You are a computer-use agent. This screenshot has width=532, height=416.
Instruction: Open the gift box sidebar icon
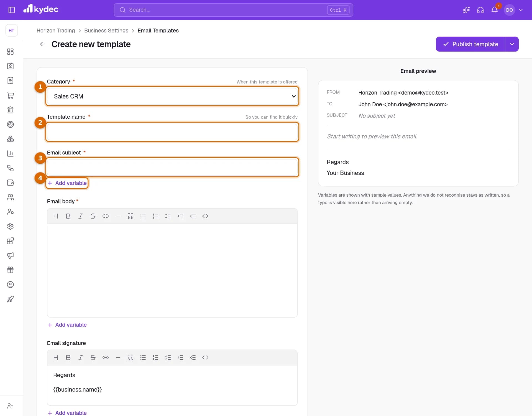(x=10, y=270)
